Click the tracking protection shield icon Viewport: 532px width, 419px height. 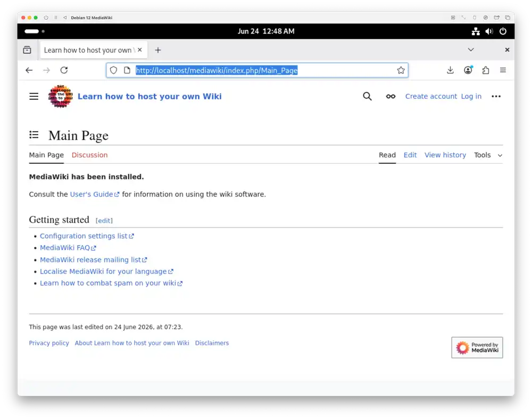[x=114, y=70]
